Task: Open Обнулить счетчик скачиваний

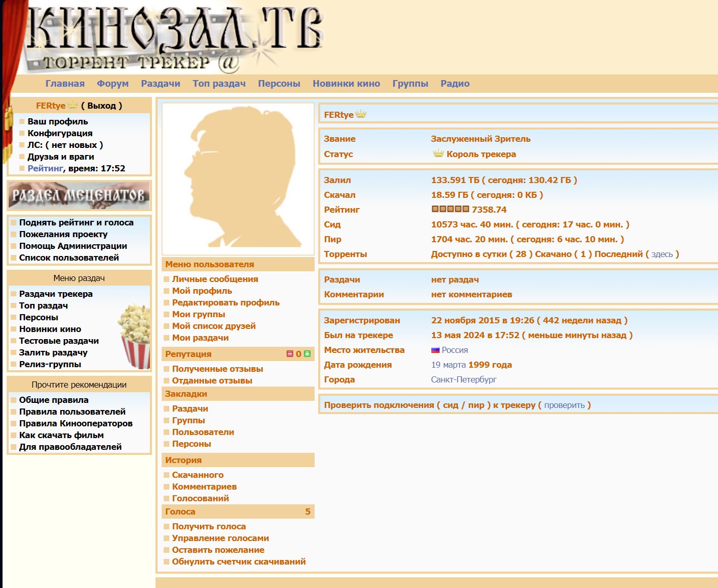Action: [x=239, y=561]
